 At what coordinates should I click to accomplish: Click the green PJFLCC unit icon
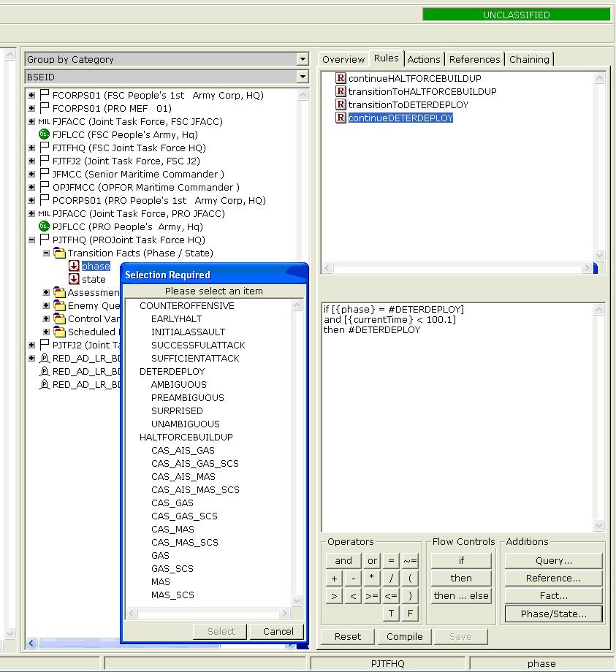(44, 226)
